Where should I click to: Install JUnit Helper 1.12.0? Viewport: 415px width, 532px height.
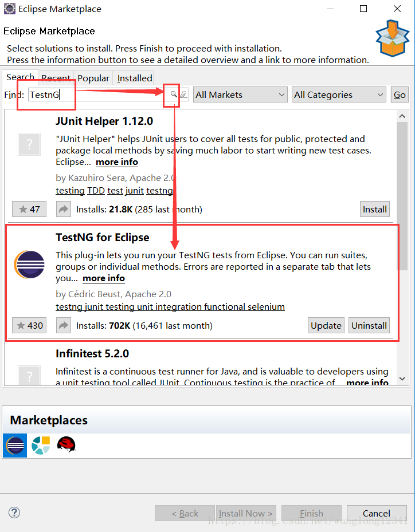tap(374, 209)
